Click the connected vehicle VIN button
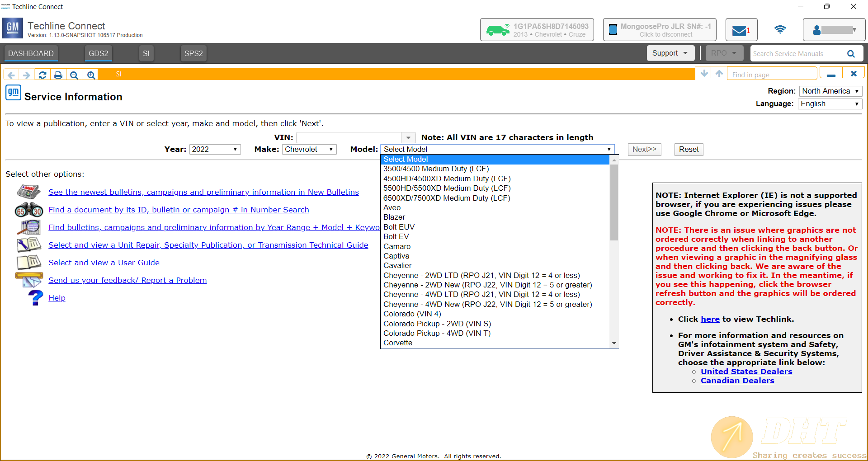868x461 pixels. coord(537,30)
